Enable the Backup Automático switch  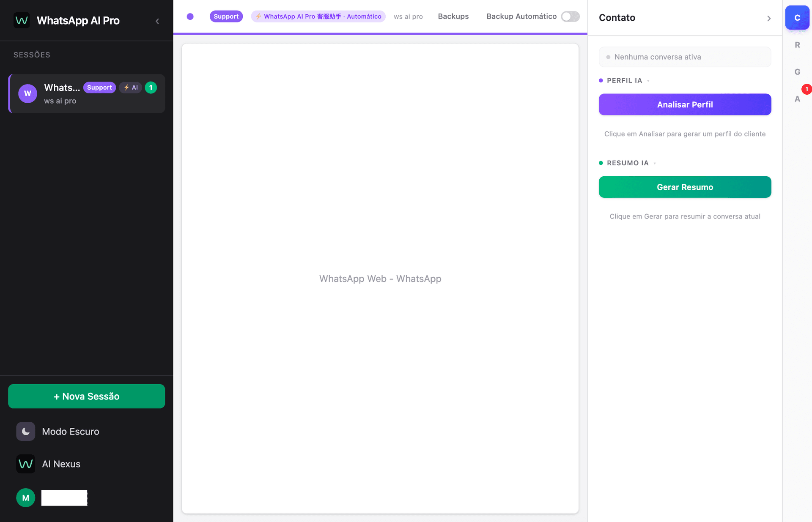point(570,16)
